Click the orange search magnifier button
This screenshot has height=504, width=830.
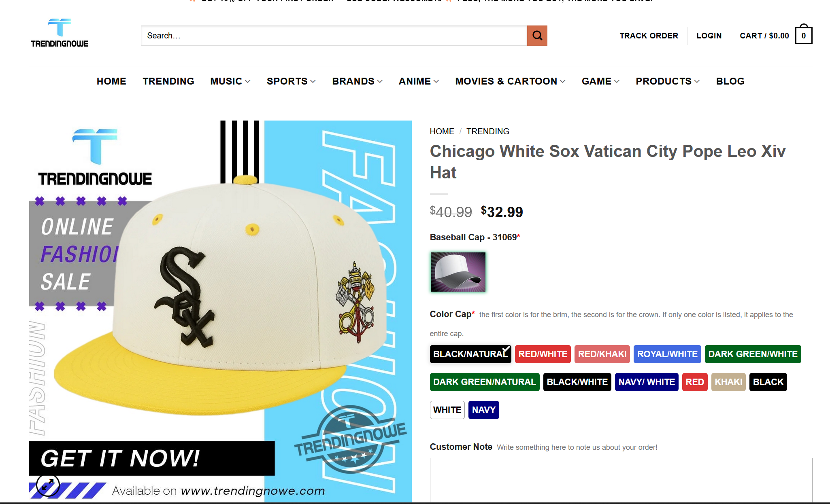coord(537,36)
